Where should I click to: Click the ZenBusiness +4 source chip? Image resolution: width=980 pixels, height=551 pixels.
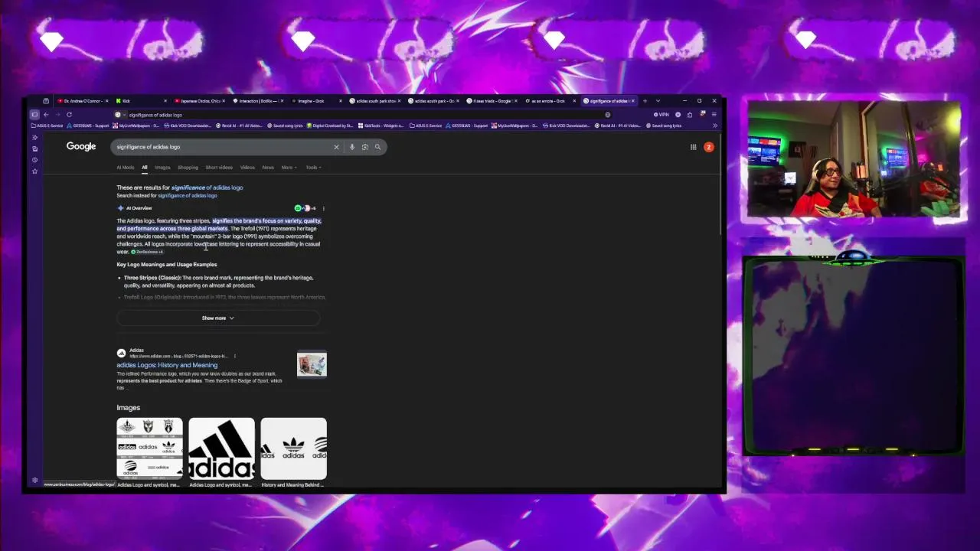click(146, 252)
